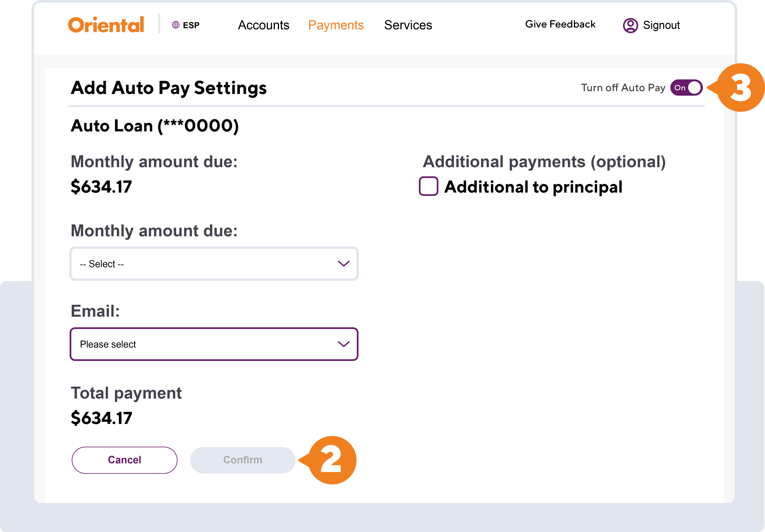Viewport: 765px width, 532px height.
Task: Switch language to ESP
Action: coord(191,25)
